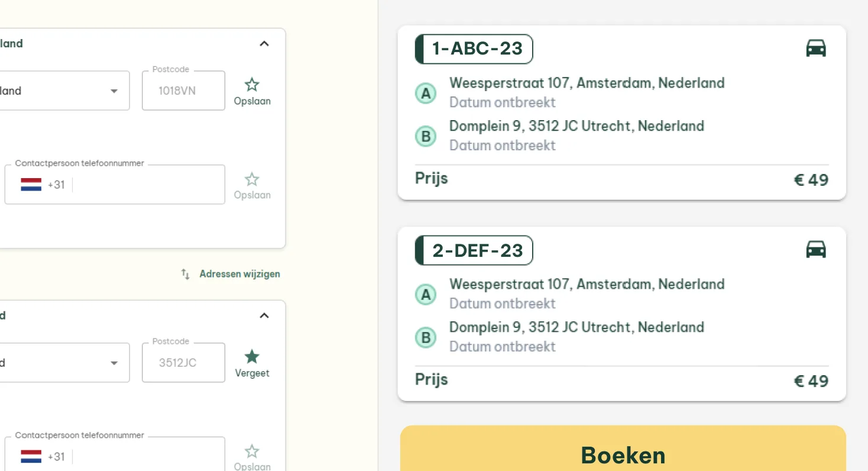Toggle the Opslaan star beside postcode 1018VN
868x471 pixels.
(x=252, y=85)
